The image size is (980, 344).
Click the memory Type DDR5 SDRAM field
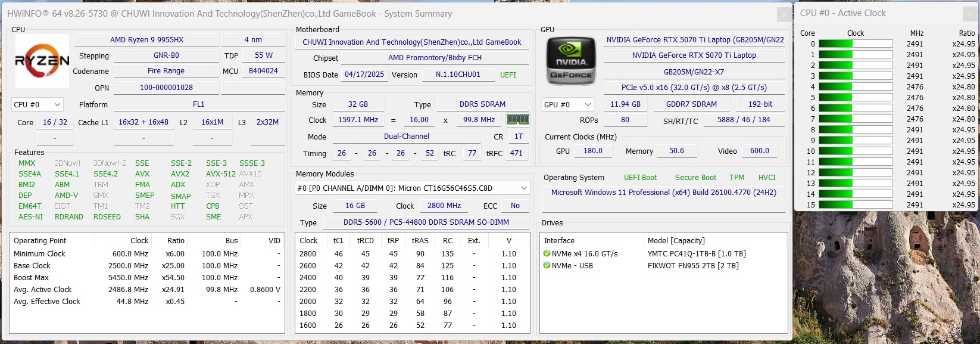[x=483, y=104]
